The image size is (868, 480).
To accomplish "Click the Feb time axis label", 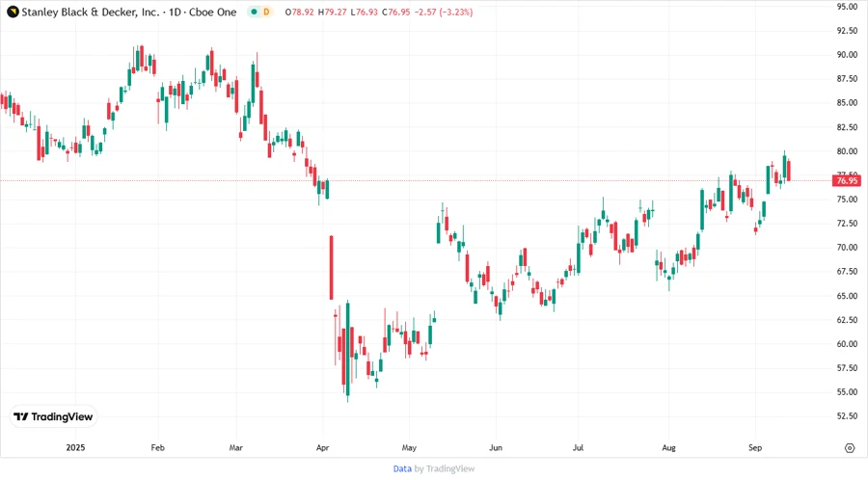I will point(158,447).
